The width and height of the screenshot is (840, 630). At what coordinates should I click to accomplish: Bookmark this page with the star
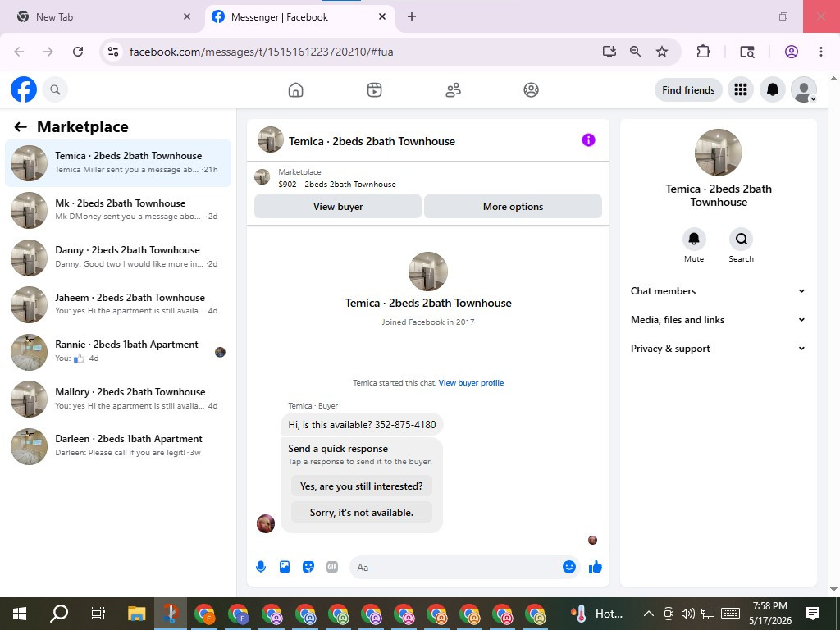[662, 52]
